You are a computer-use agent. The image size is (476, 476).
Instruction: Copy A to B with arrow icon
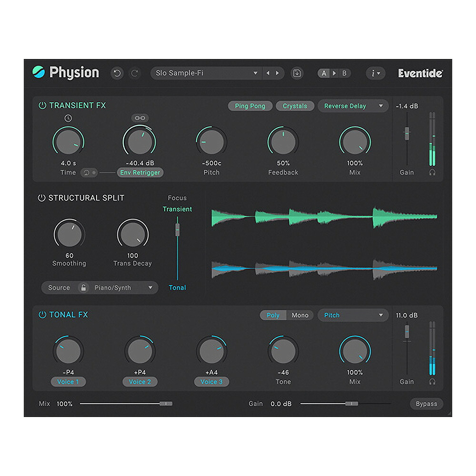pos(334,73)
